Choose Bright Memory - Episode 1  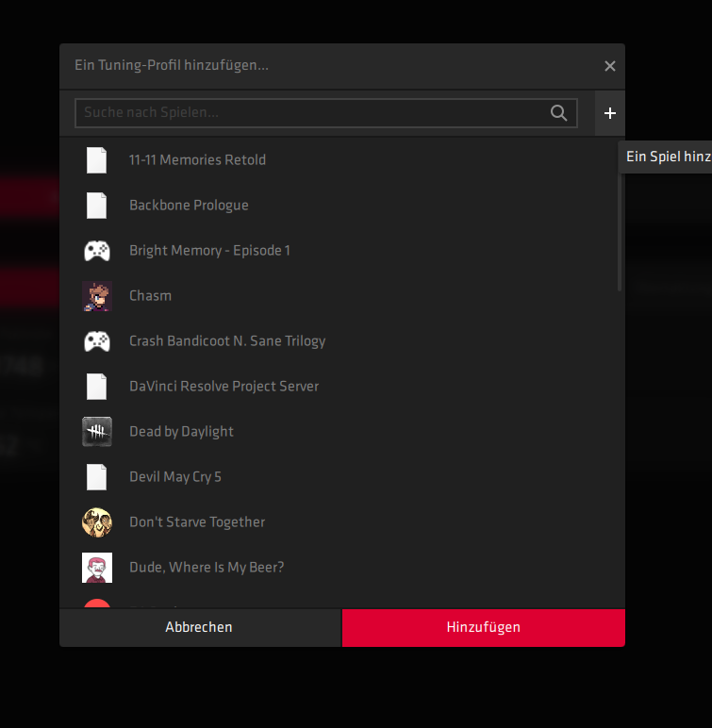click(x=339, y=251)
